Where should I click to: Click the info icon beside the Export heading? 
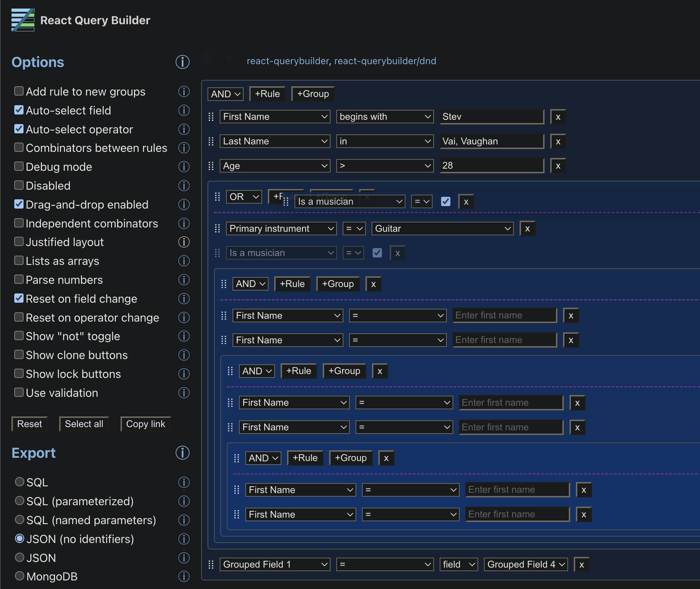pyautogui.click(x=182, y=453)
